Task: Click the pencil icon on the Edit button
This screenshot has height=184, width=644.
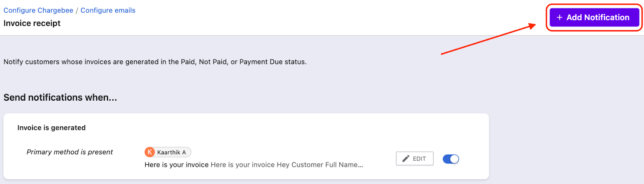Action: click(406, 159)
